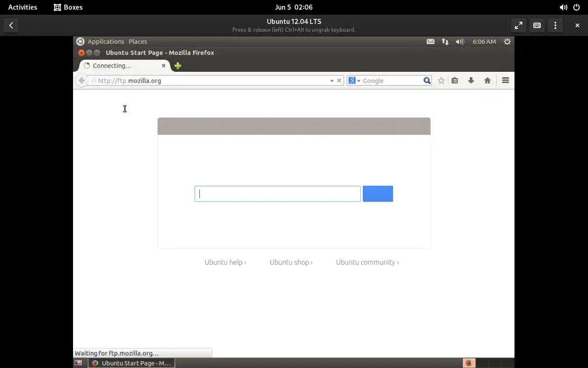
Task: Open the mail envelope indicator
Action: pos(430,41)
